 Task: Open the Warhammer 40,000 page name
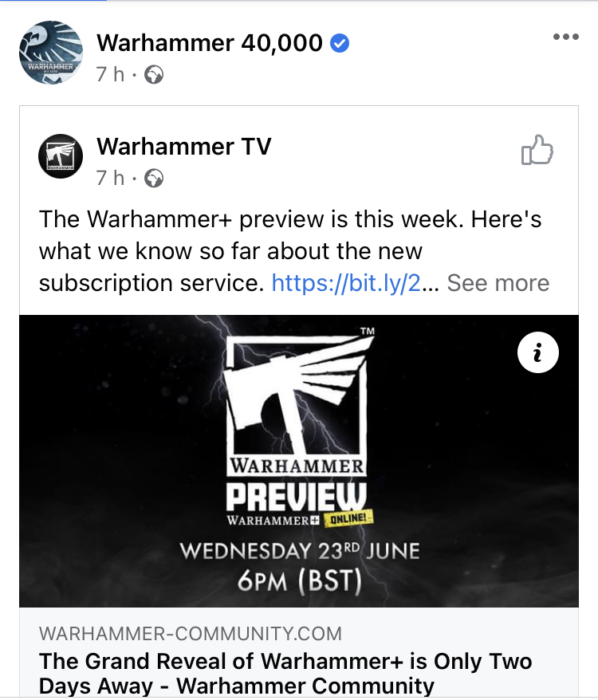[x=210, y=43]
